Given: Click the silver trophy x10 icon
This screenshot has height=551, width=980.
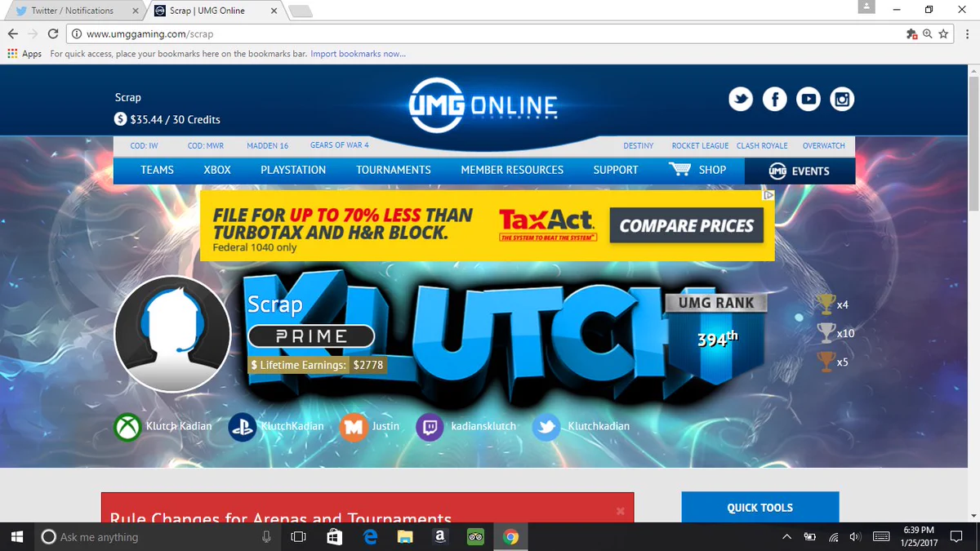Looking at the screenshot, I should 826,332.
